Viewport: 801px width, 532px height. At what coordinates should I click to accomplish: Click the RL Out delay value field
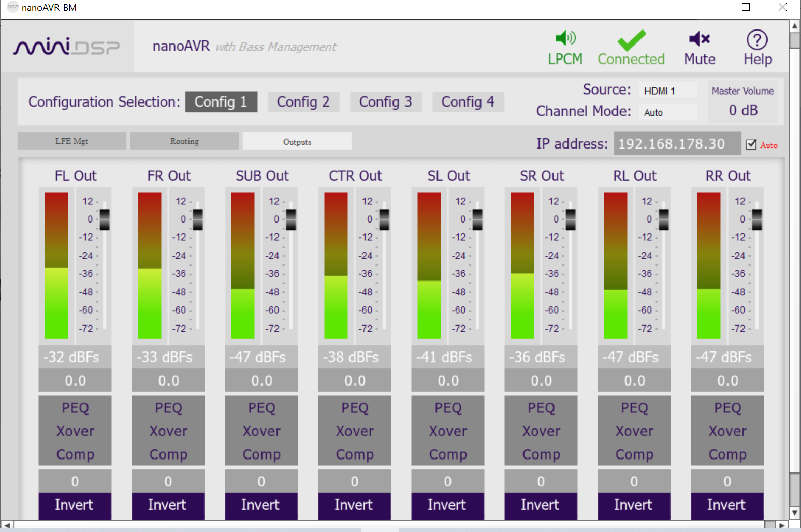[x=634, y=481]
